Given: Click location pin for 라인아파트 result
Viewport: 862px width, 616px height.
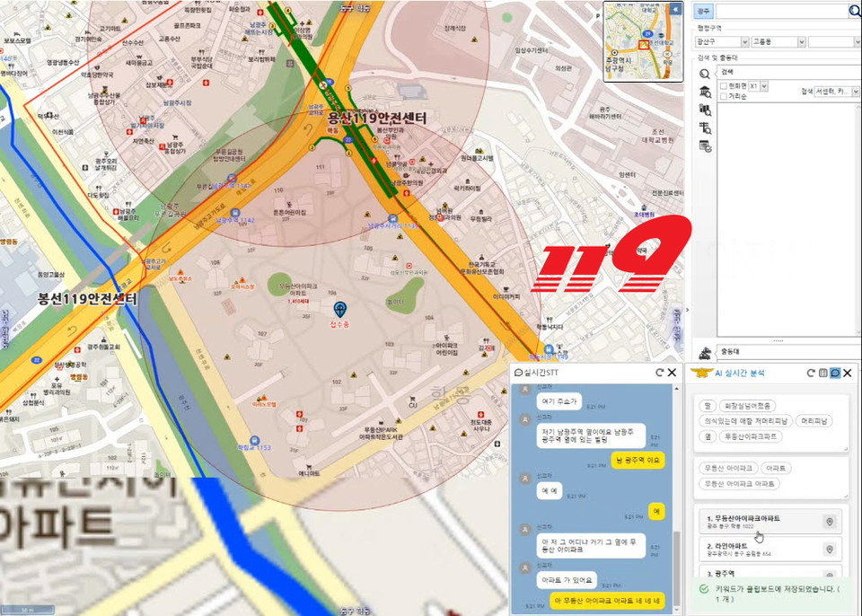Looking at the screenshot, I should click(x=830, y=550).
